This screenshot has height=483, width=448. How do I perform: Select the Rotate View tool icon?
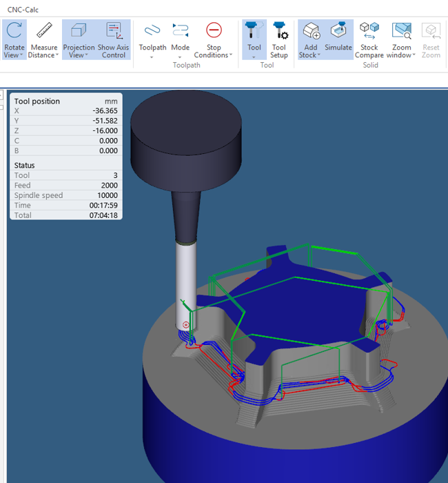(14, 31)
